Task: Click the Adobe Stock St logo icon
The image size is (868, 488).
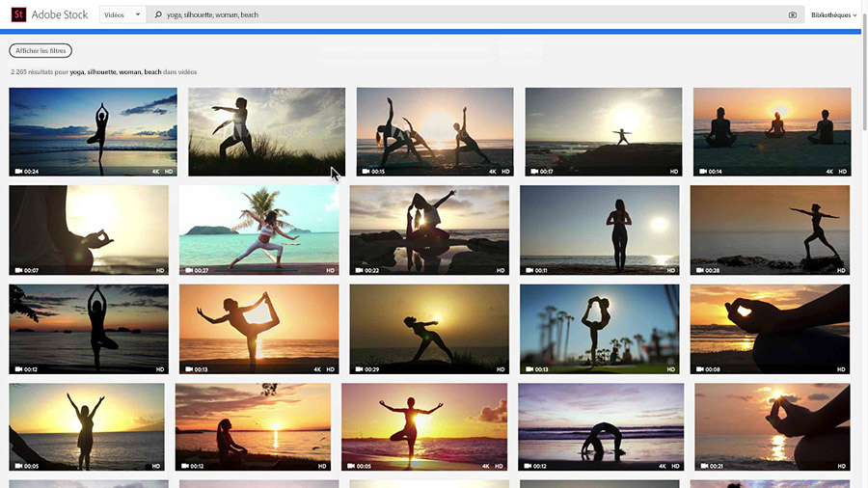Action: point(18,14)
